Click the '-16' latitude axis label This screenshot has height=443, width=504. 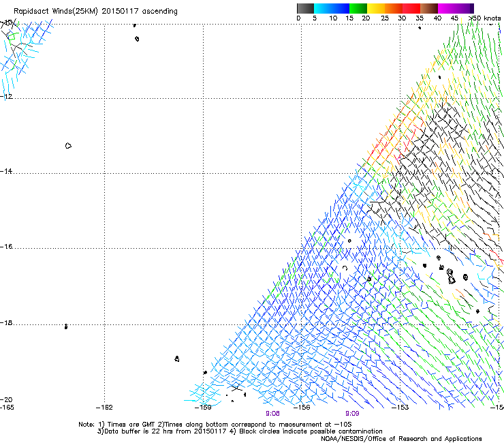tap(6, 247)
